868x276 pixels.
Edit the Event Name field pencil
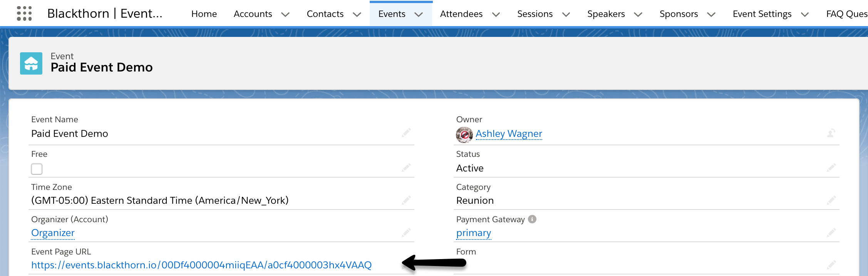tap(406, 133)
